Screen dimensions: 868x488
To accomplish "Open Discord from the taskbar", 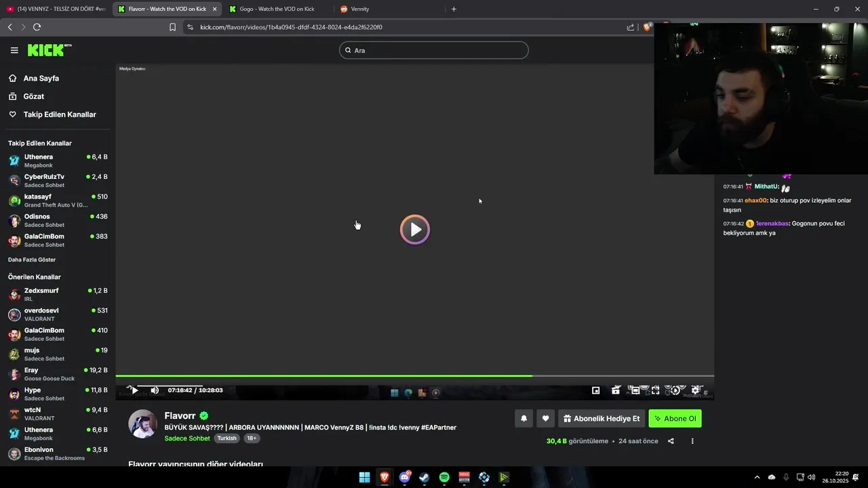I will 405,477.
